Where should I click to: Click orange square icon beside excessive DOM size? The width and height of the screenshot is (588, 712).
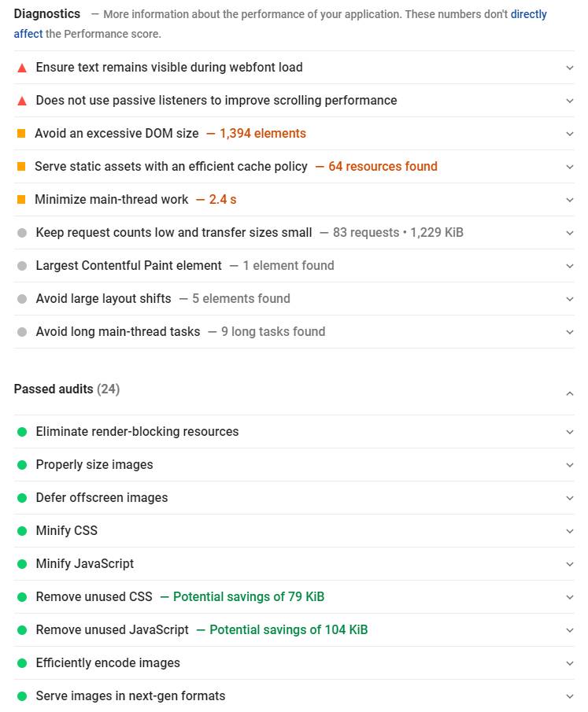22,134
